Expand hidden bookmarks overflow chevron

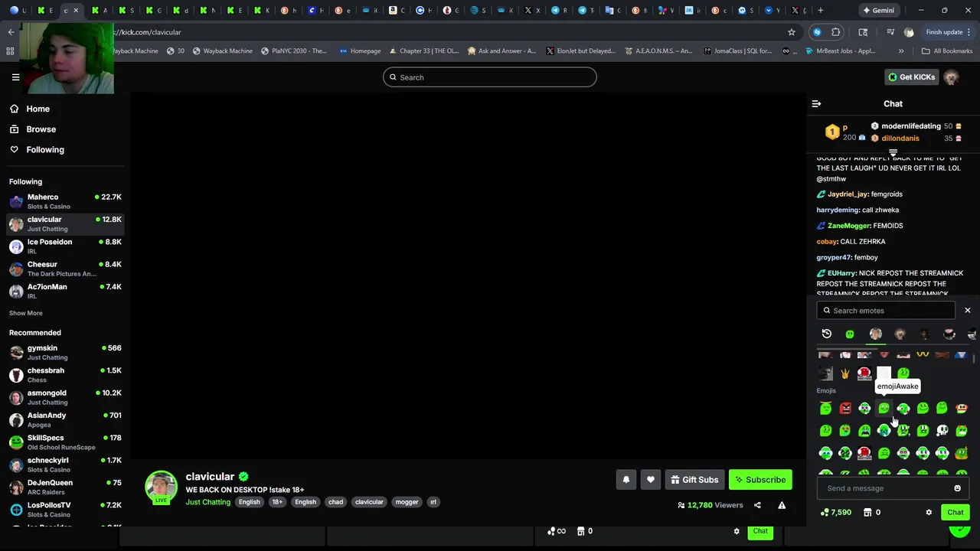901,51
